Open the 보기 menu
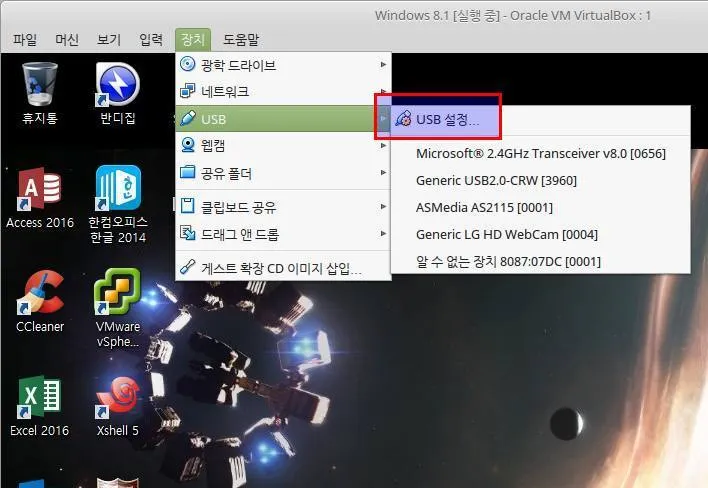The height and width of the screenshot is (488, 708). [x=109, y=40]
